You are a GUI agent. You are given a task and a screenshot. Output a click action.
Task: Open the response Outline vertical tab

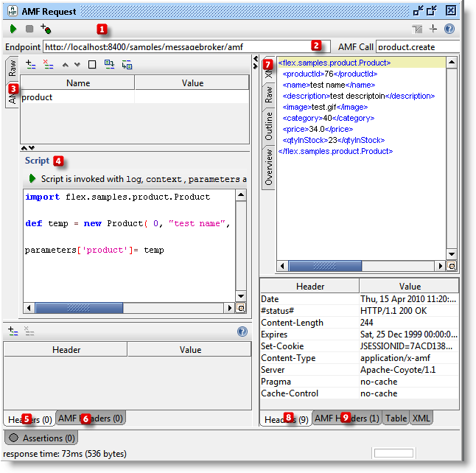pyautogui.click(x=269, y=126)
